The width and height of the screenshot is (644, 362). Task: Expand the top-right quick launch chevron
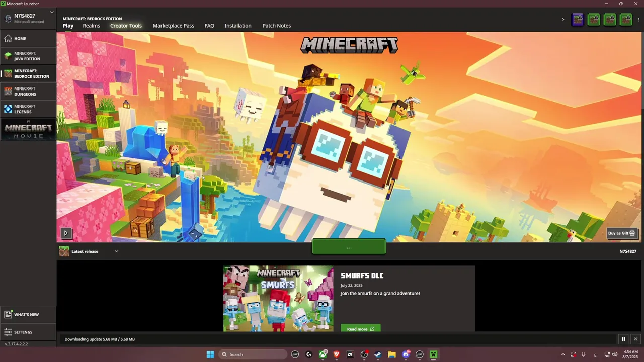tap(563, 20)
